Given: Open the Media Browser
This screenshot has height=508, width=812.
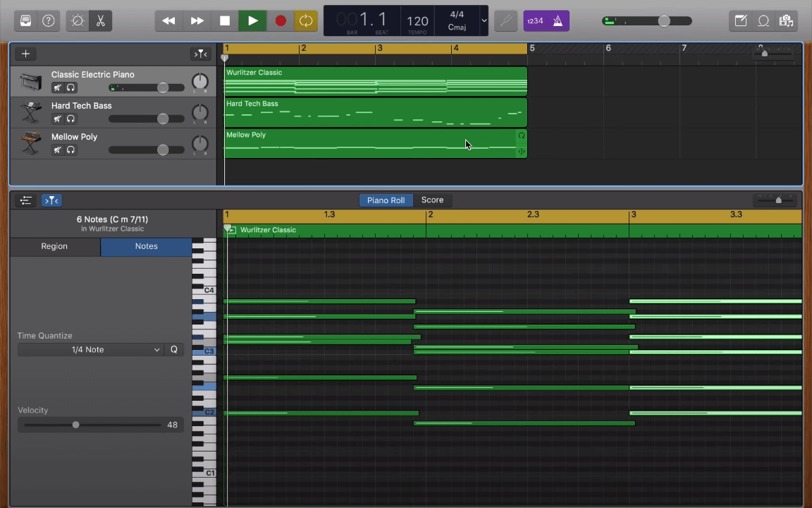Looking at the screenshot, I should 786,20.
